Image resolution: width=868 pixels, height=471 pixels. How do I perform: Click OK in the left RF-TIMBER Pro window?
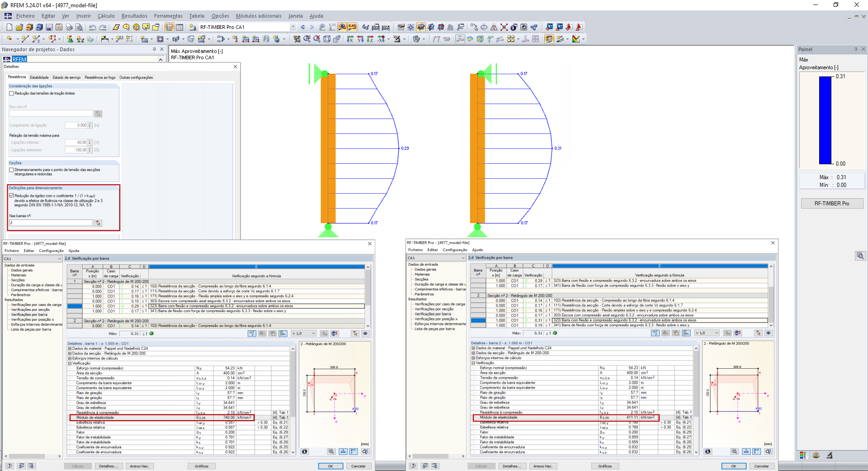point(330,466)
